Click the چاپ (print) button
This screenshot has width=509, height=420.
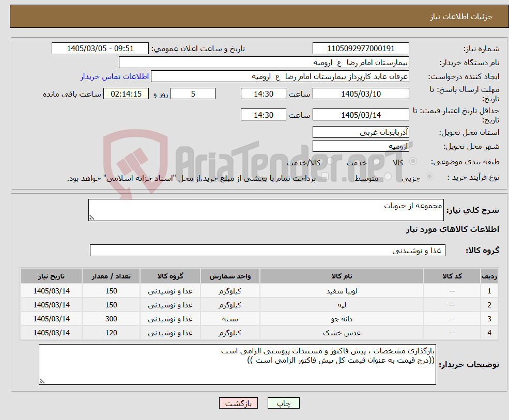click(283, 403)
